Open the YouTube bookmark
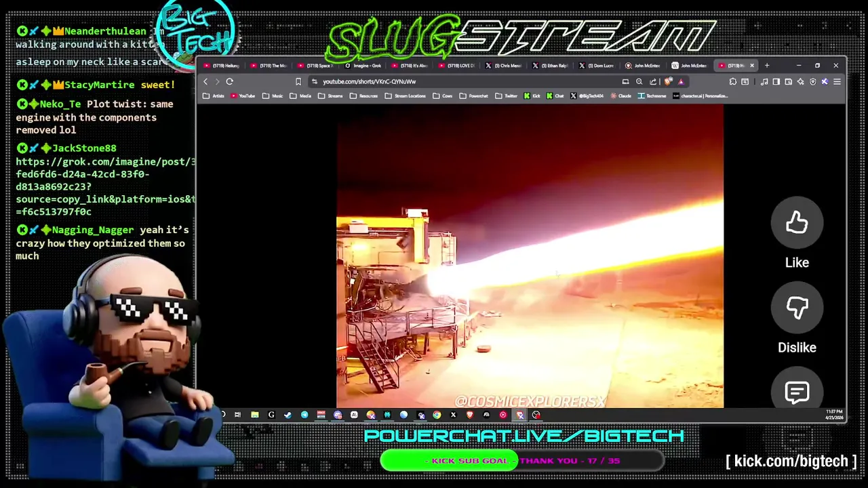868x488 pixels. (243, 96)
